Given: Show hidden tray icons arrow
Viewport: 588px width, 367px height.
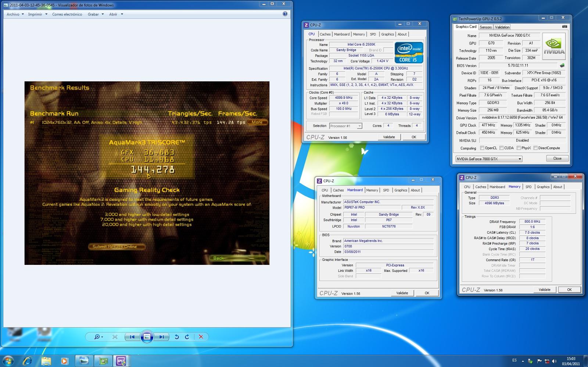Looking at the screenshot, I should [x=523, y=361].
